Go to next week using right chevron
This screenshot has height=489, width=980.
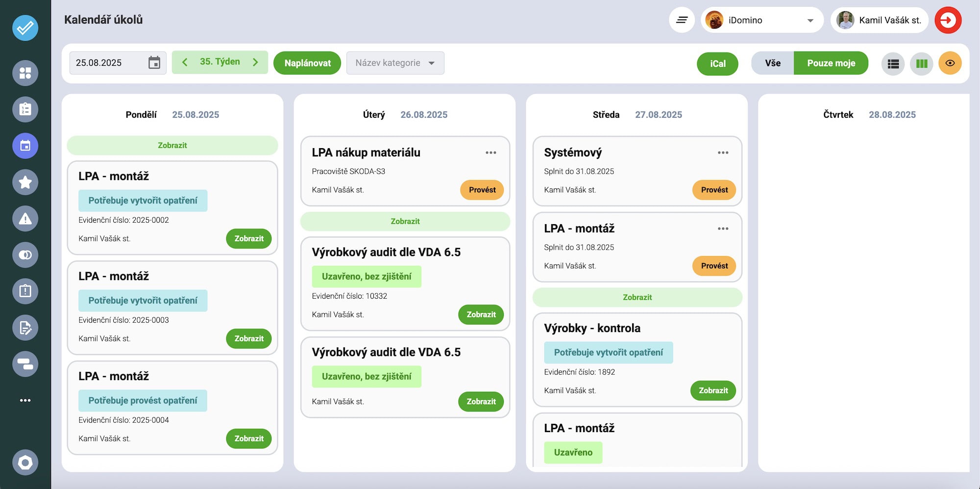(255, 62)
